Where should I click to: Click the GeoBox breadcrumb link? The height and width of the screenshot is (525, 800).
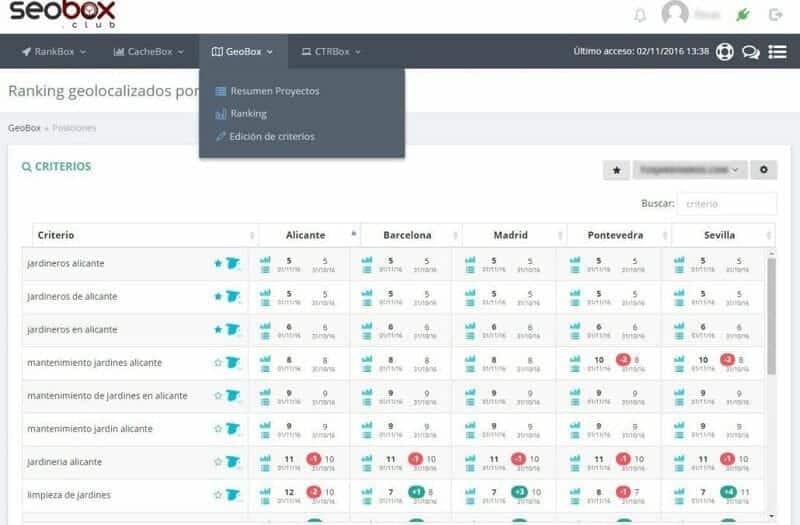(x=24, y=128)
